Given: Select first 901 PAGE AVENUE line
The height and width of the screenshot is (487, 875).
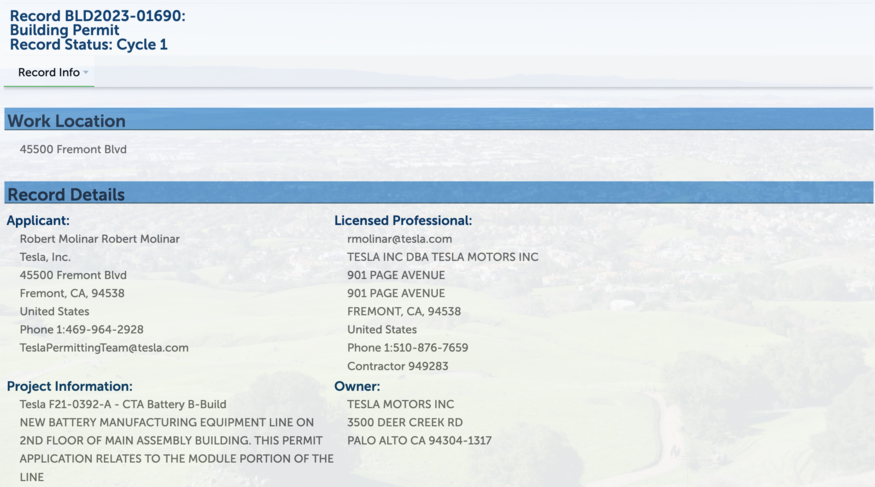Looking at the screenshot, I should point(396,275).
